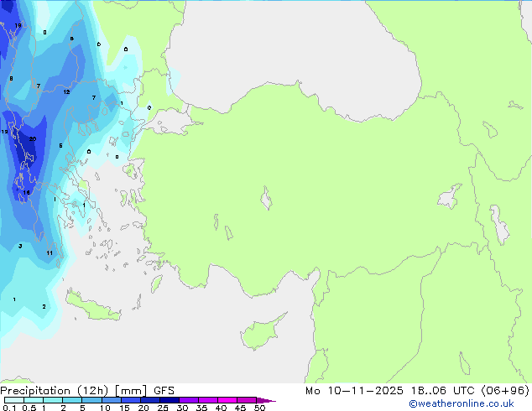
Task: Click the 35–40 mm legend swatch
Action: 208,400
